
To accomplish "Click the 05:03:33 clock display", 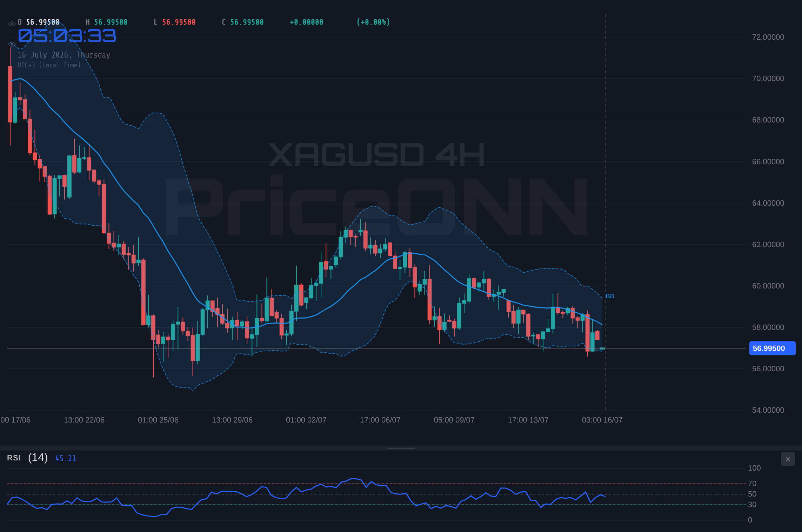I will click(x=67, y=36).
